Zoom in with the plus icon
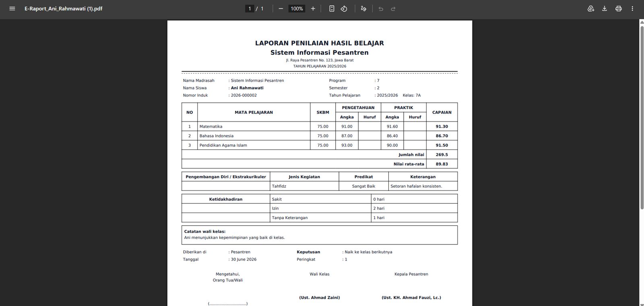Viewport: 644px width, 306px height. point(313,8)
